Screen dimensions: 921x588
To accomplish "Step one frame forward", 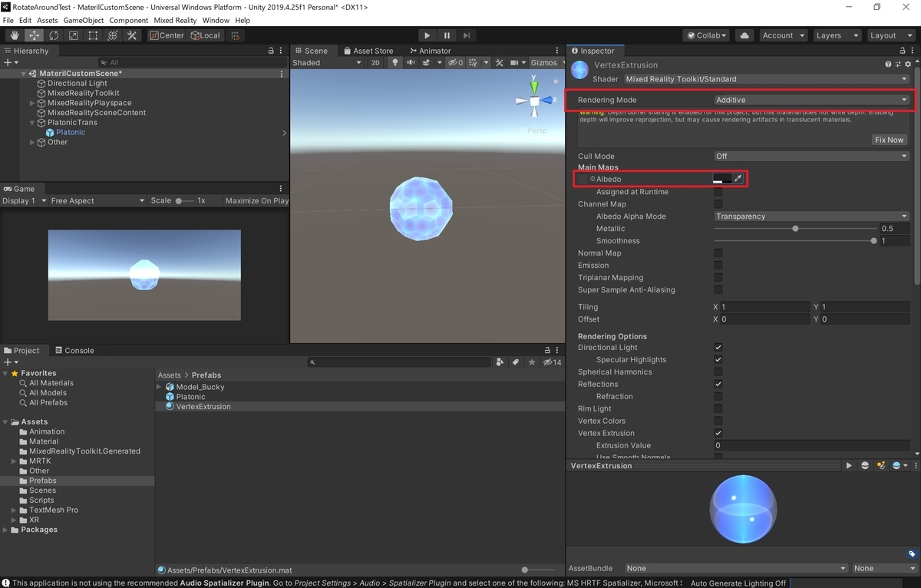I will [x=467, y=35].
